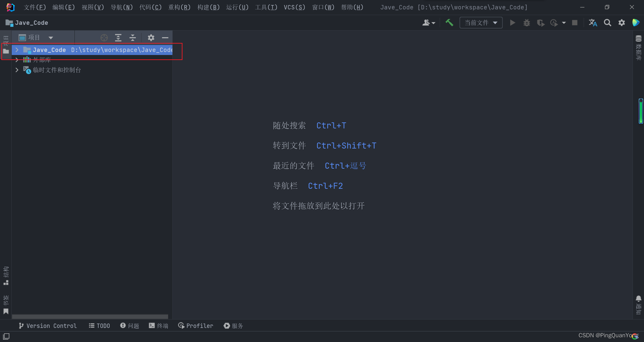The image size is (644, 342).
Task: Open IDE settings with the gear icon
Action: [622, 22]
